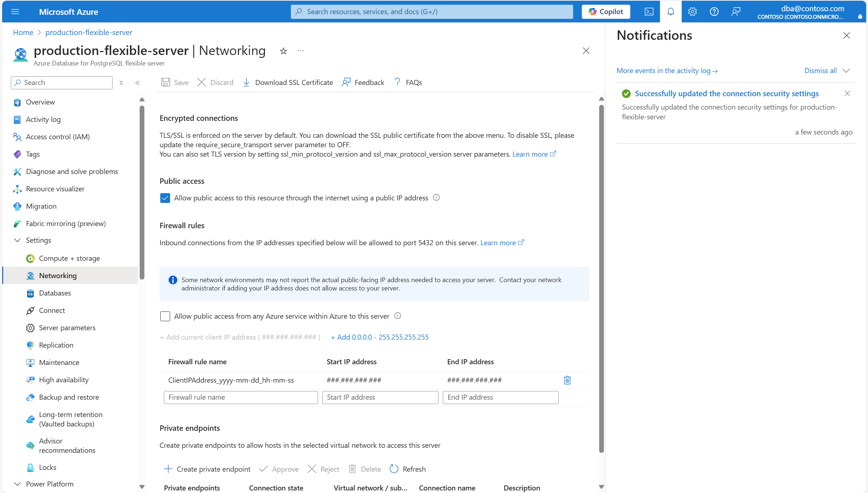Favorite this page with the star icon
Viewport: 868px width, 493px height.
[283, 51]
